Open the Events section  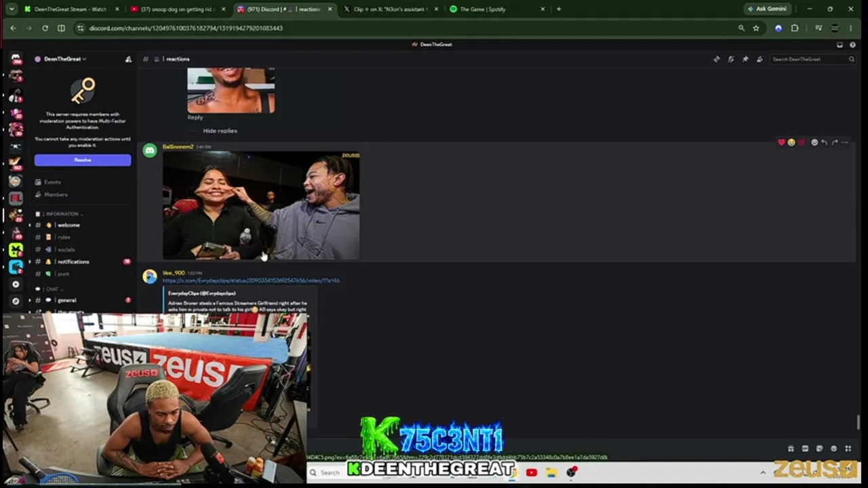52,182
